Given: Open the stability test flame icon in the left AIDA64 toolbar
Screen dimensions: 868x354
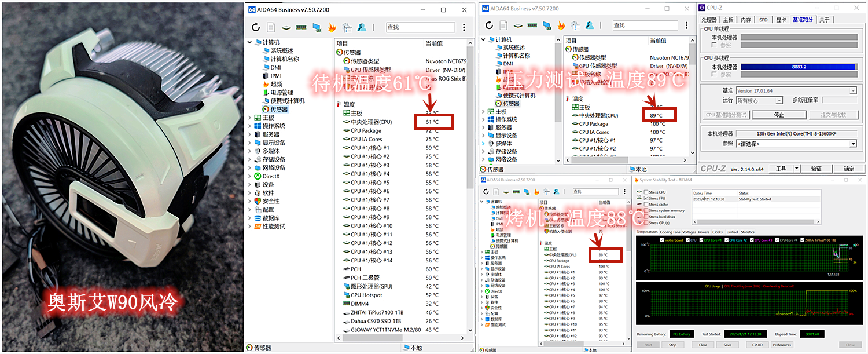Looking at the screenshot, I should 332,27.
